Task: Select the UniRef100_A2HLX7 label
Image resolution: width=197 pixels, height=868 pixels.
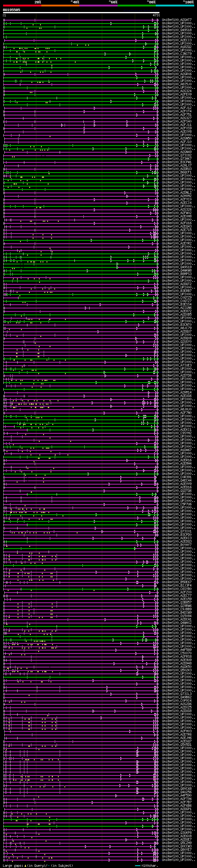Action: (x=177, y=165)
